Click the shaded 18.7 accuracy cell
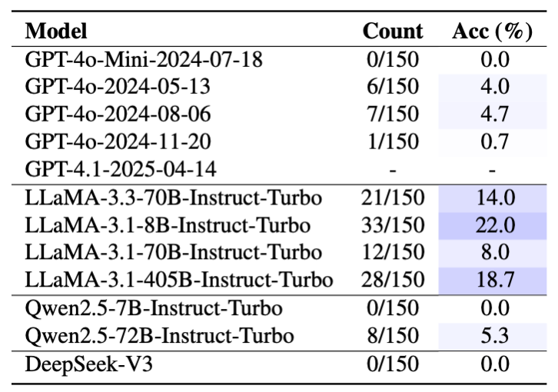 coord(493,281)
